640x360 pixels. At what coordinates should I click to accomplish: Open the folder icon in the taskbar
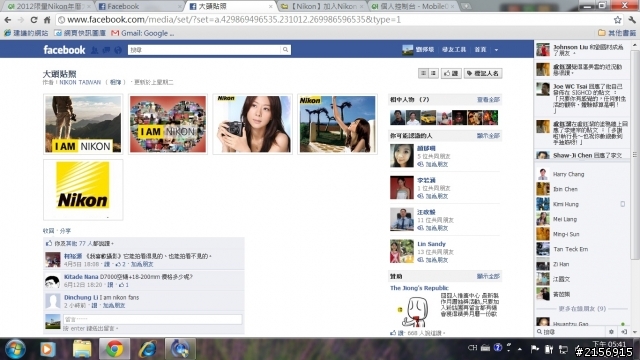pos(82,349)
